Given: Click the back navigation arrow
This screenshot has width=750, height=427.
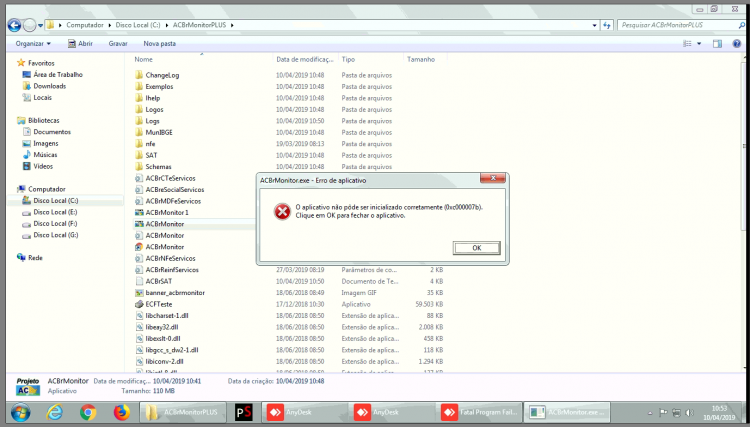Looking at the screenshot, I should coord(14,25).
